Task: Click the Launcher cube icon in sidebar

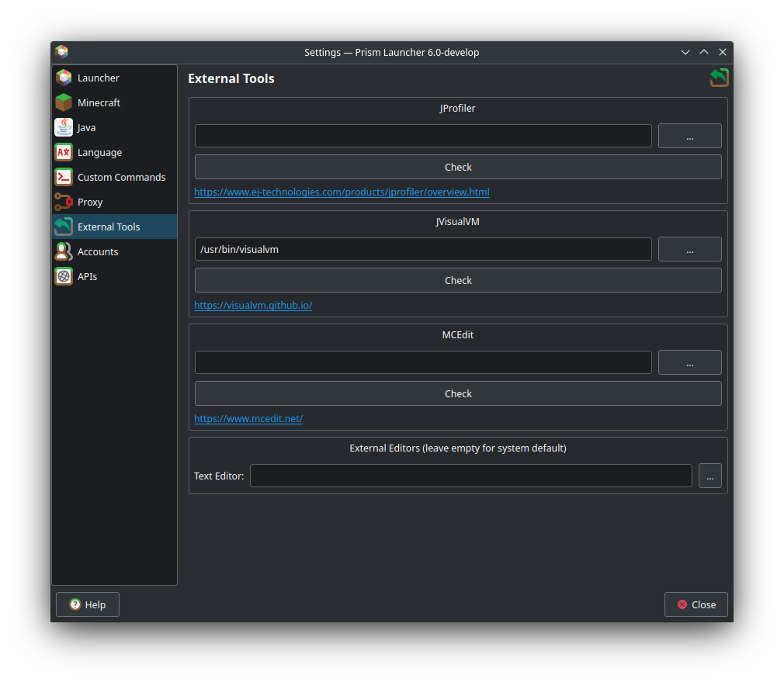Action: tap(64, 78)
